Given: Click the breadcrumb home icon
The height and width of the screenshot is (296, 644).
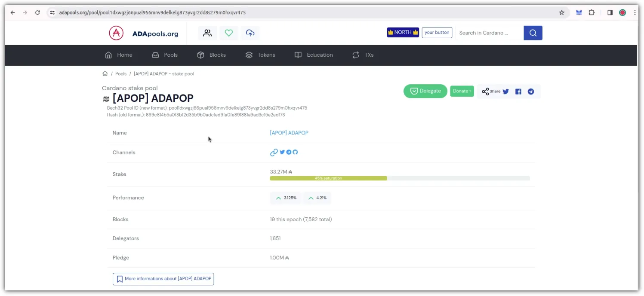Looking at the screenshot, I should coord(105,74).
